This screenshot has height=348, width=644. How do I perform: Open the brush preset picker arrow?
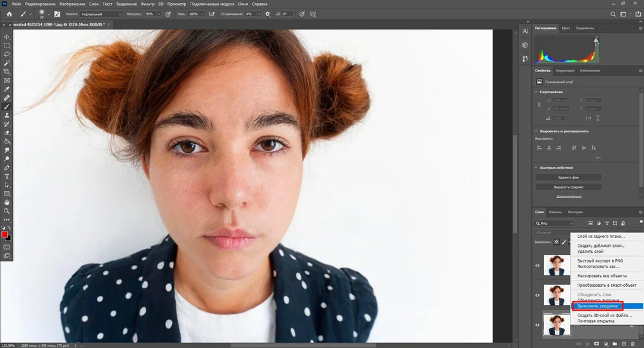[x=48, y=14]
